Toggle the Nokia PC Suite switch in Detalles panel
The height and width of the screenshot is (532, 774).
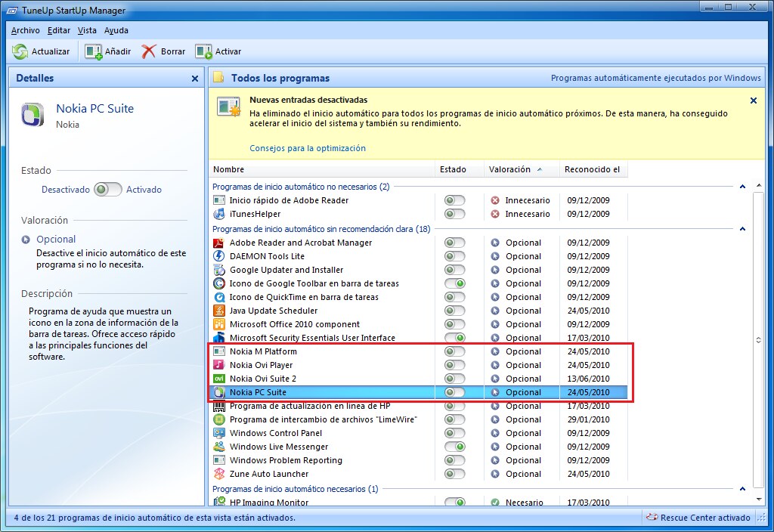[107, 190]
